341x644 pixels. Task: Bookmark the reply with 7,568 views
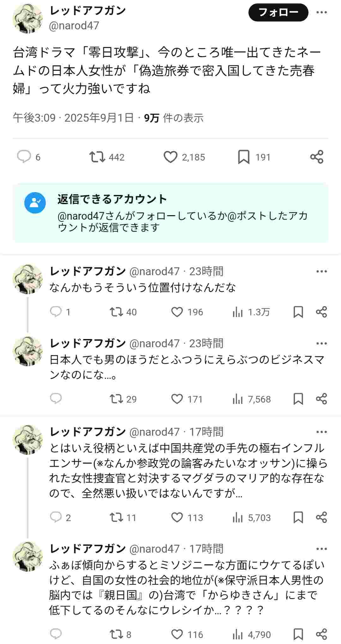(298, 399)
